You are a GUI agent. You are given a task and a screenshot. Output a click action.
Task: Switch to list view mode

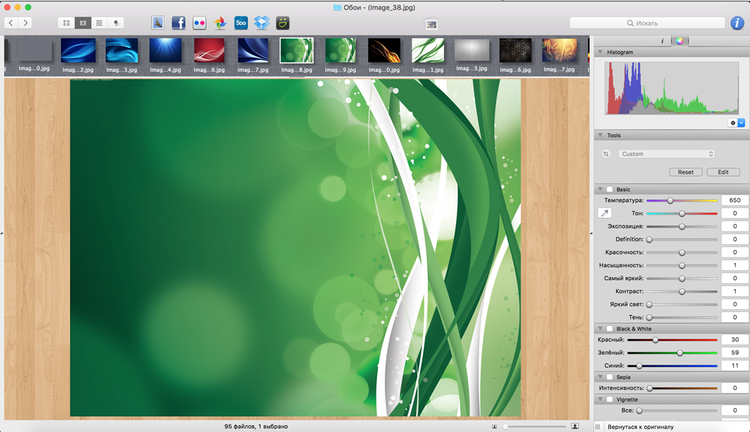coord(99,22)
